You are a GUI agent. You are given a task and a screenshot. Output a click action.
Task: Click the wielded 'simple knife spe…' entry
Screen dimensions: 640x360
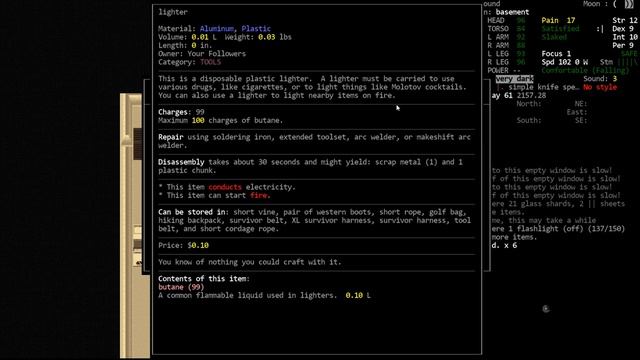(543, 87)
